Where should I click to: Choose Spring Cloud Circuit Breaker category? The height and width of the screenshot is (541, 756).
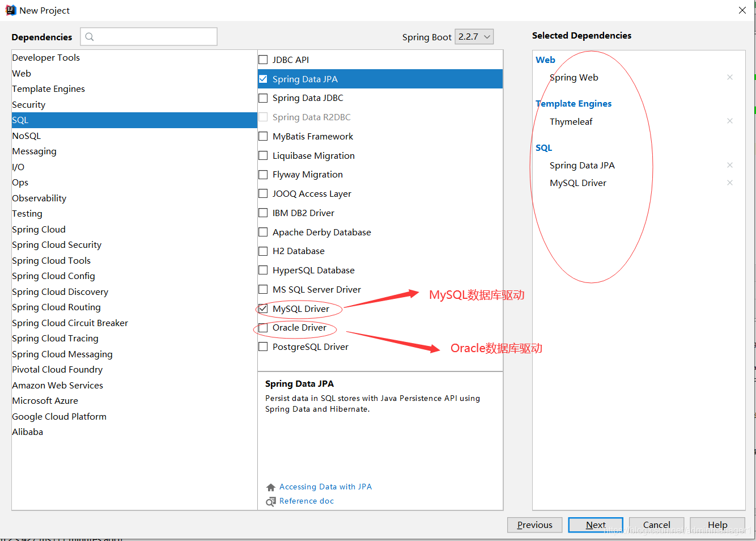134,323
